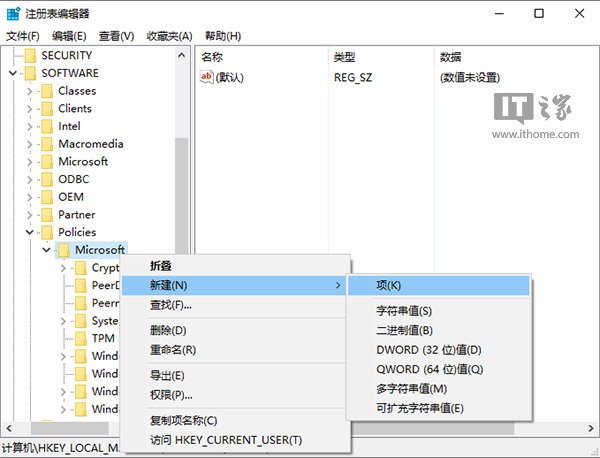600x458 pixels.
Task: Expand the ODBC key
Action: (30, 179)
